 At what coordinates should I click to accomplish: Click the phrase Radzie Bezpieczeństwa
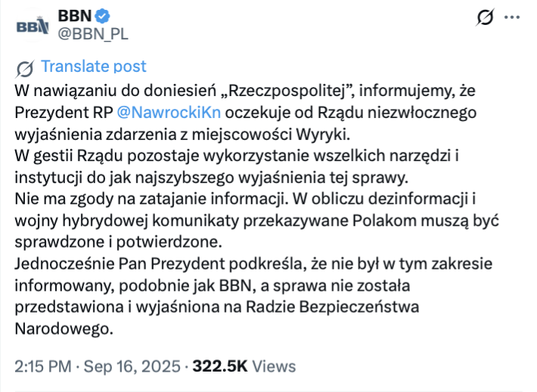[x=332, y=307]
